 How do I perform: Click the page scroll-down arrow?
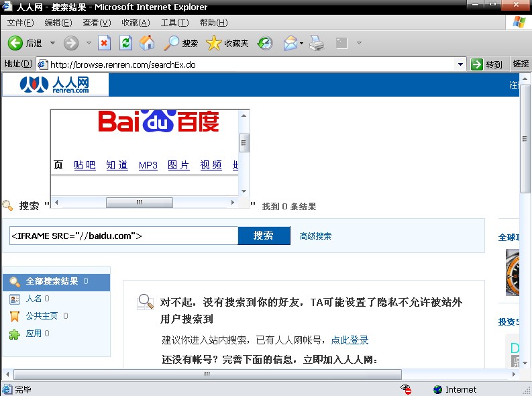[525, 362]
